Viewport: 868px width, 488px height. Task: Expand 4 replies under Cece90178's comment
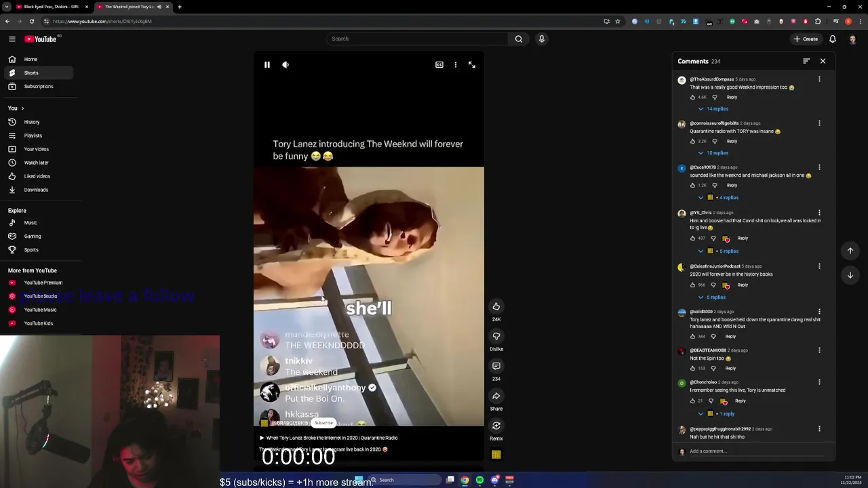pos(719,197)
